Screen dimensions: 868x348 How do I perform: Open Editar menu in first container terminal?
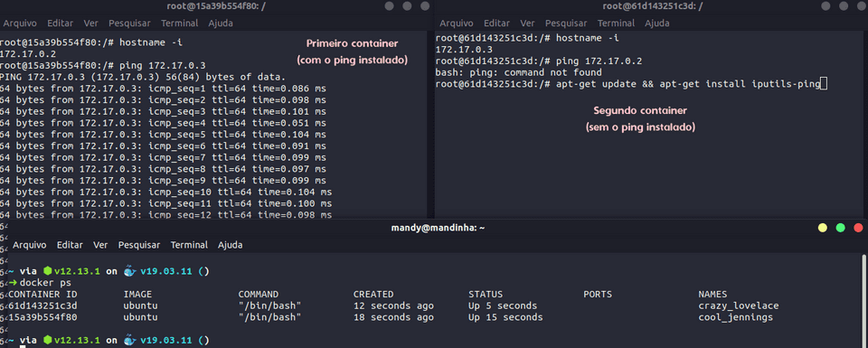coord(61,24)
